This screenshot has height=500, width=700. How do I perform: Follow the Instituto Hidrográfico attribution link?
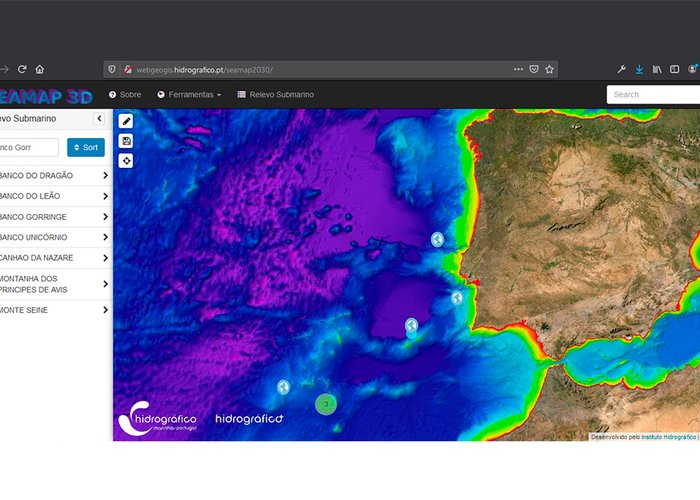pyautogui.click(x=668, y=437)
